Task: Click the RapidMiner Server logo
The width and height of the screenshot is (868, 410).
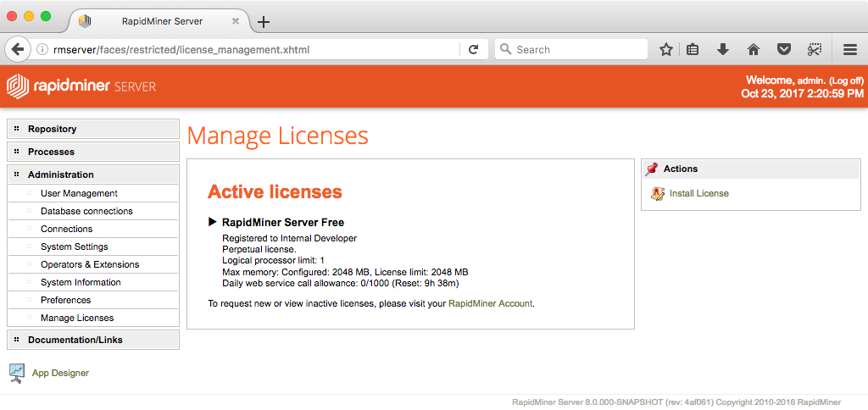Action: click(x=81, y=86)
